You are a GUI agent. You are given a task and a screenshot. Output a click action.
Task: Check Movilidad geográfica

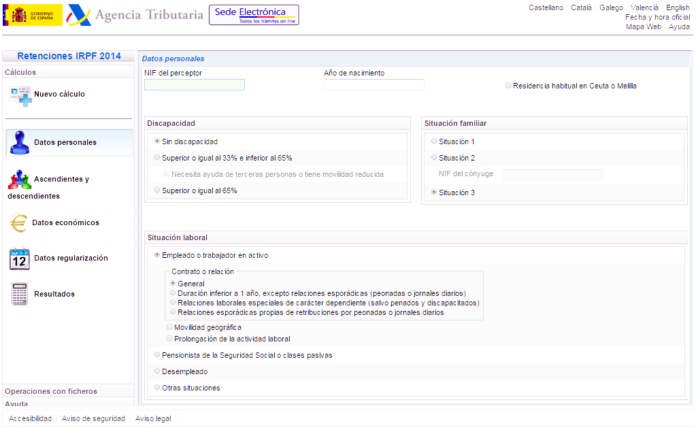(x=170, y=327)
